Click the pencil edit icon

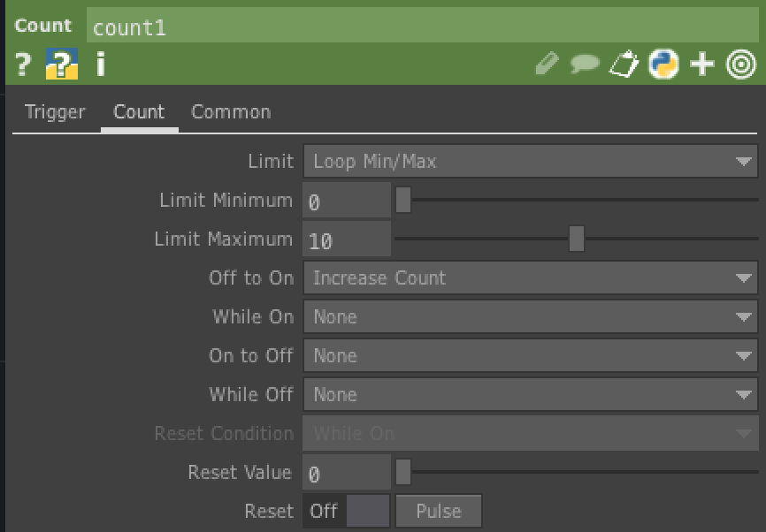point(548,65)
